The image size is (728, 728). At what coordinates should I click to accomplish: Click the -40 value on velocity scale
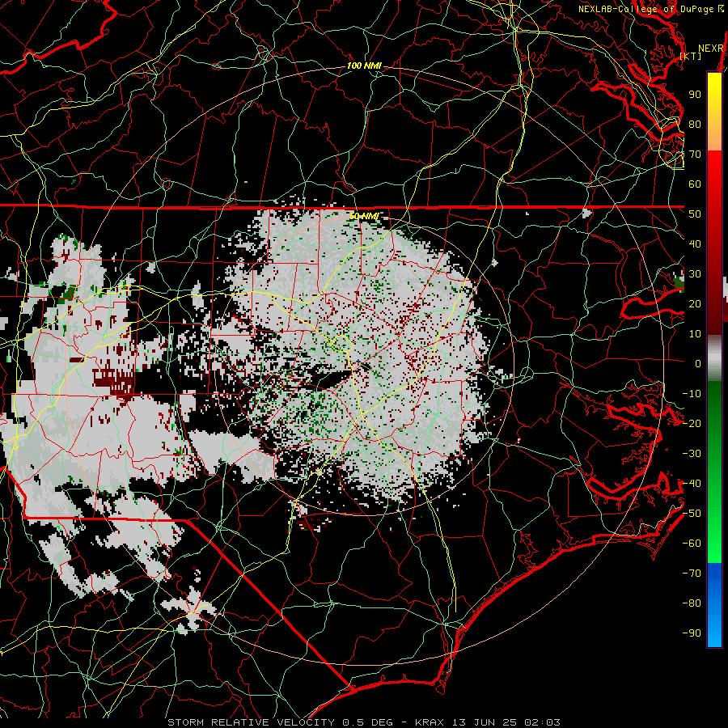tap(692, 484)
